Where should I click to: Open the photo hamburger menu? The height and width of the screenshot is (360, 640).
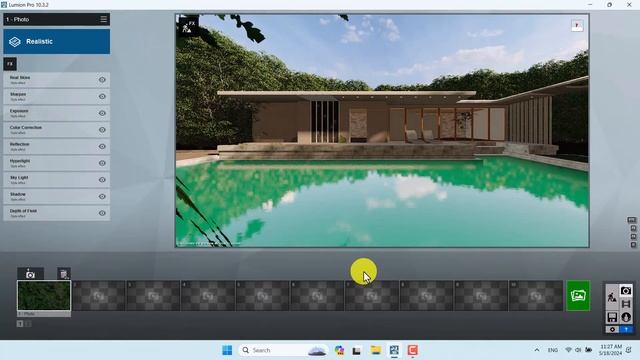tap(104, 19)
